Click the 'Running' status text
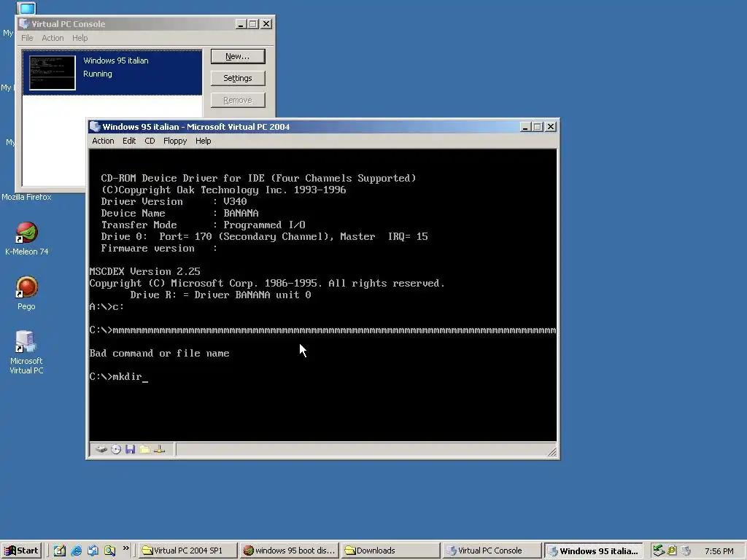The image size is (747, 560). (x=98, y=74)
